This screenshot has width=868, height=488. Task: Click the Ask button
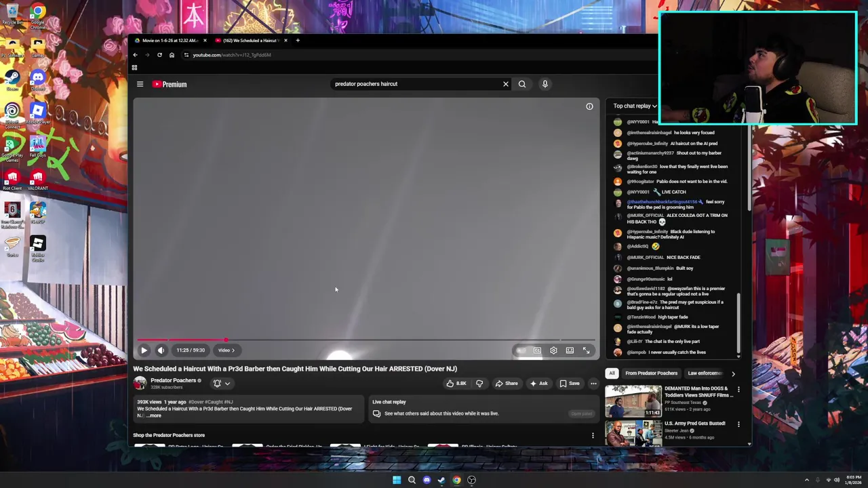538,384
